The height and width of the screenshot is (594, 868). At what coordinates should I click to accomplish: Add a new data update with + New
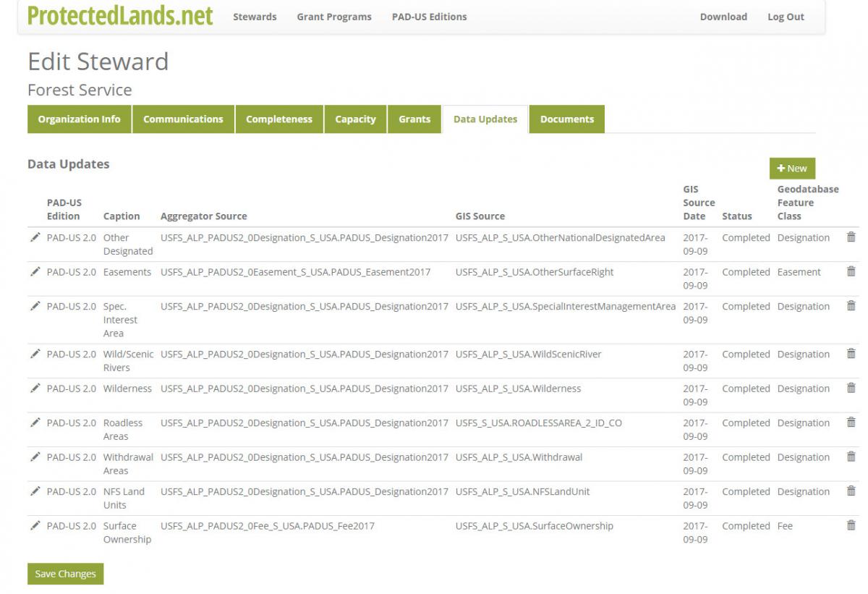pyautogui.click(x=792, y=169)
